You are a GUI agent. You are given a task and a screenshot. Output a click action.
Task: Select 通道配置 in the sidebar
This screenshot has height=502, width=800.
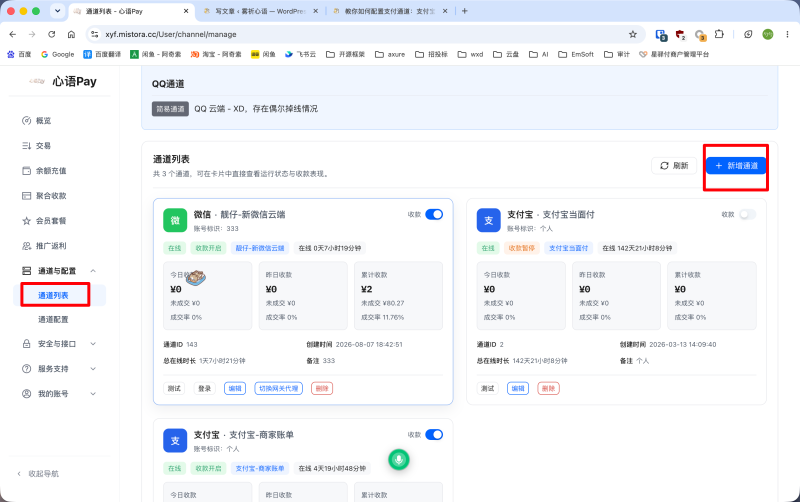point(53,319)
